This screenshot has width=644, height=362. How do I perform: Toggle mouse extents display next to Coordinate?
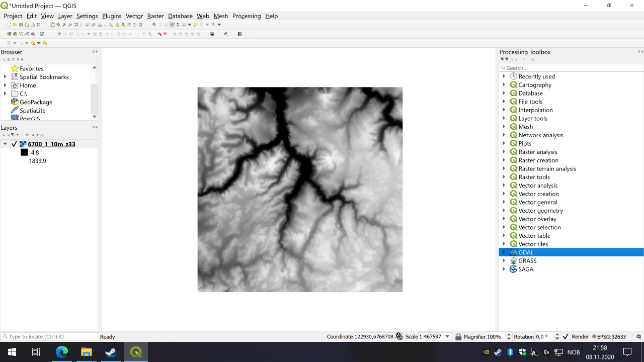pos(399,337)
